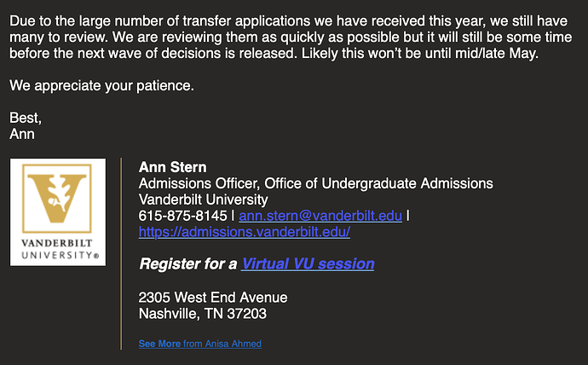Open the Virtual VU session link
Viewport: 588px width, 365px height.
pos(308,264)
